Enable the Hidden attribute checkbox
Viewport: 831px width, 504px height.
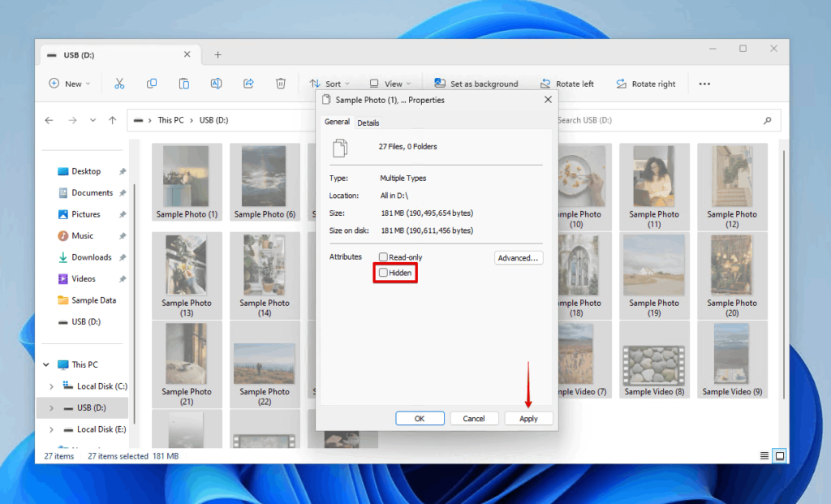382,273
